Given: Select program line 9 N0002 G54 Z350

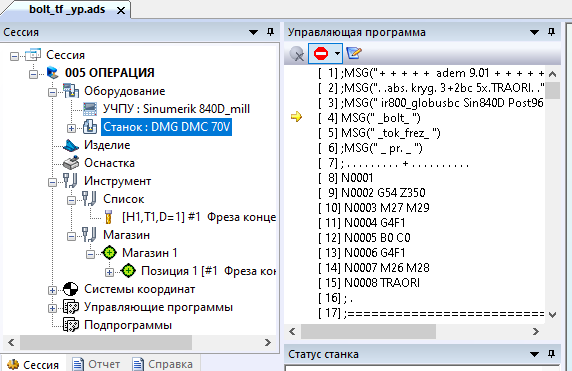Looking at the screenshot, I should coord(371,193).
